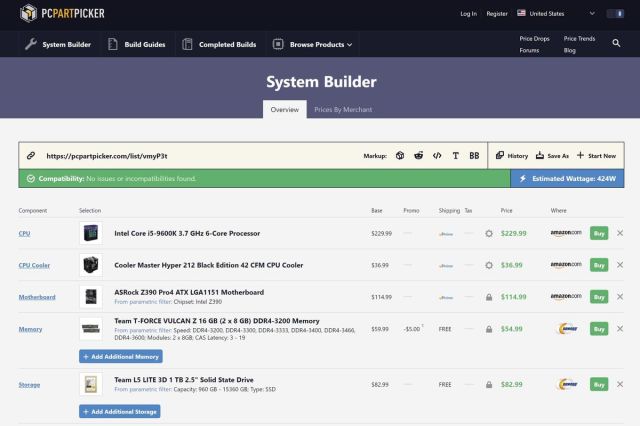Choose plain text T markup icon
The height and width of the screenshot is (426, 640).
[x=456, y=155]
